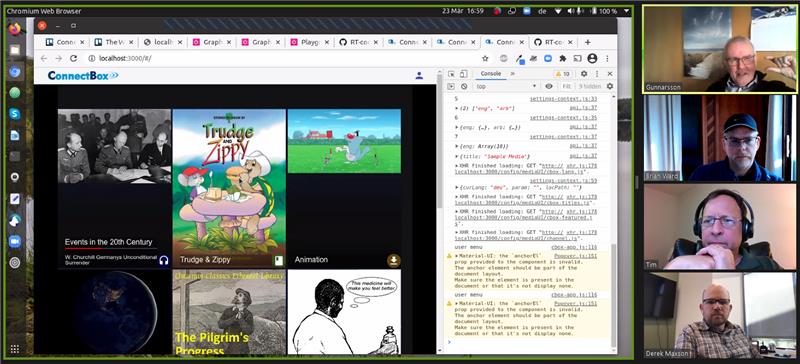800x364 pixels.
Task: Switch to the last 'RT-co' GitHub tab
Action: tap(554, 42)
